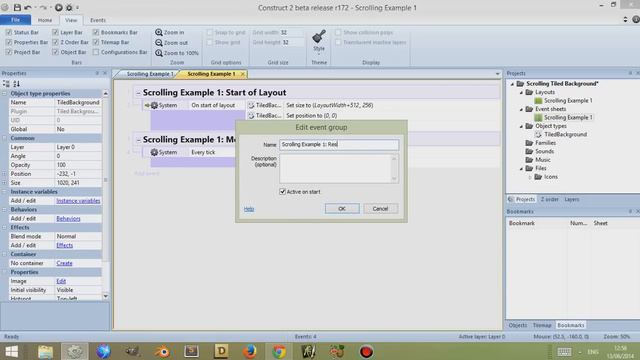
Task: Click the Redo arrow in quick access toolbar
Action: click(x=44, y=7)
